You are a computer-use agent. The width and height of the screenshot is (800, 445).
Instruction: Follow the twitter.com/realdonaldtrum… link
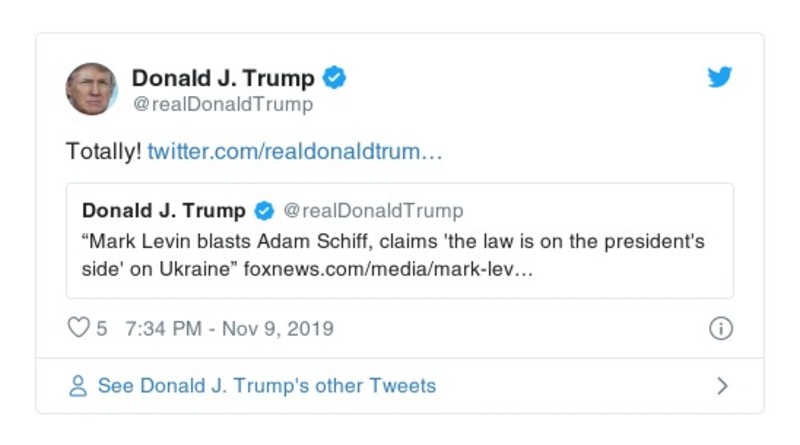(295, 152)
